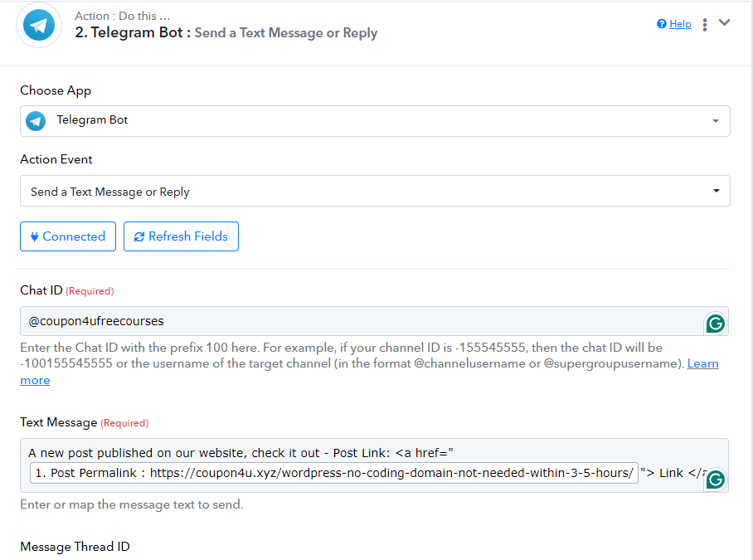Screen dimensions: 753x560
Task: Open the Choose App dropdown
Action: pyautogui.click(x=375, y=121)
